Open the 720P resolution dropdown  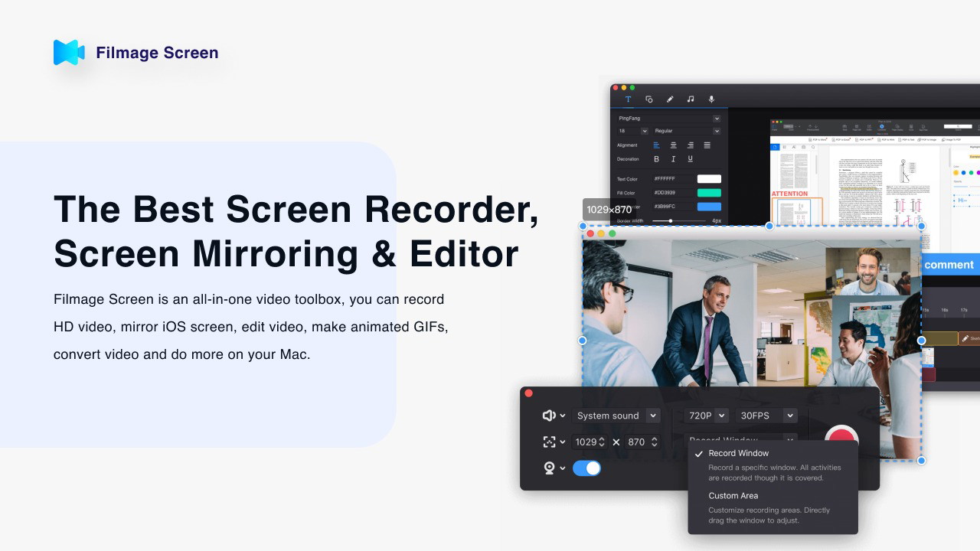707,416
